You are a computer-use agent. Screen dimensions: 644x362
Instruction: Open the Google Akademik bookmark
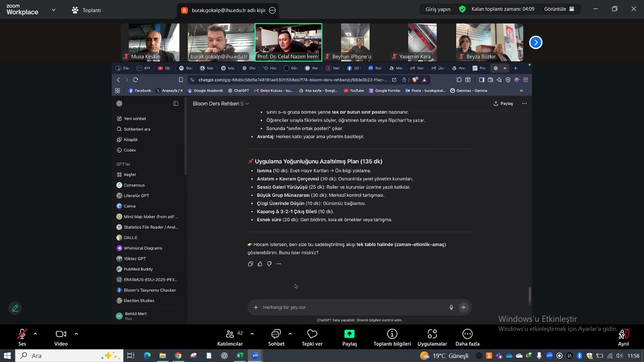coord(205,90)
